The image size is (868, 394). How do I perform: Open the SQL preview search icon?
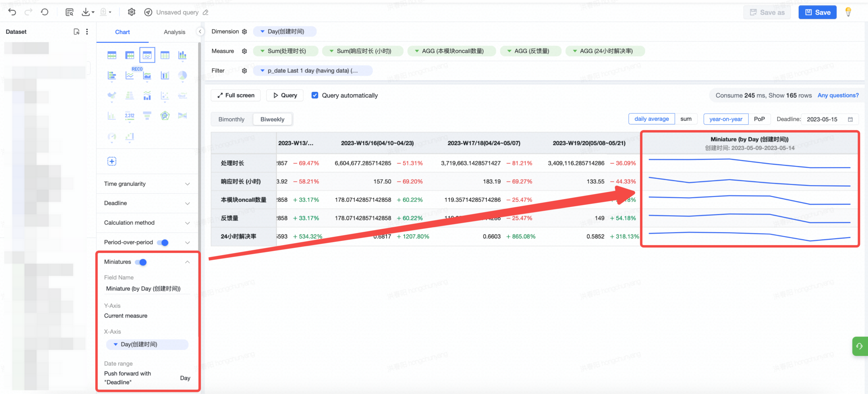(x=69, y=12)
